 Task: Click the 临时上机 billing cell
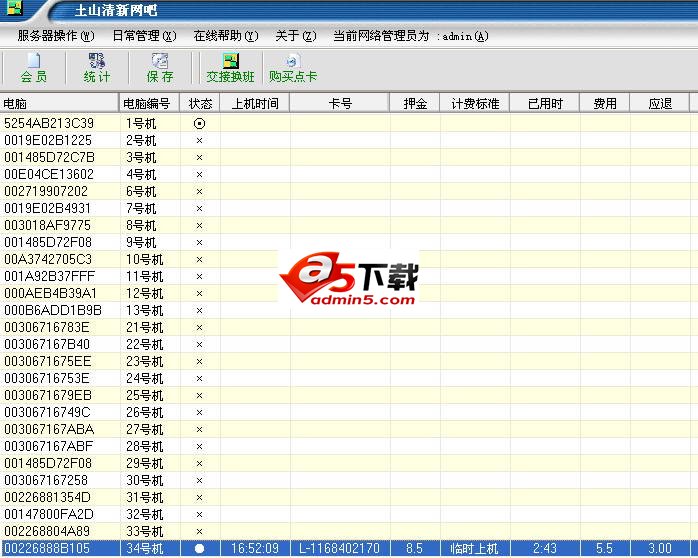475,548
